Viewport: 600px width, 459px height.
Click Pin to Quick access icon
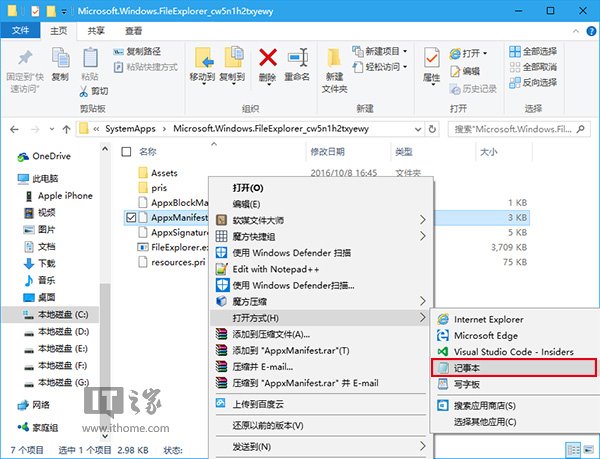click(x=25, y=58)
